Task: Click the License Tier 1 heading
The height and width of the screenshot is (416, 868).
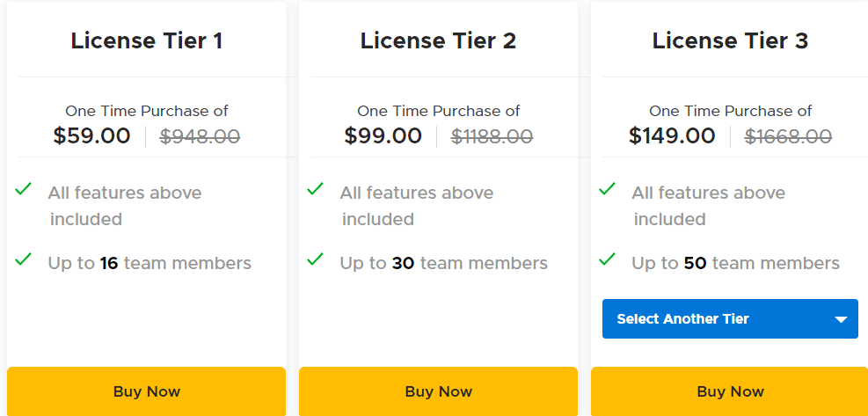Action: point(147,40)
